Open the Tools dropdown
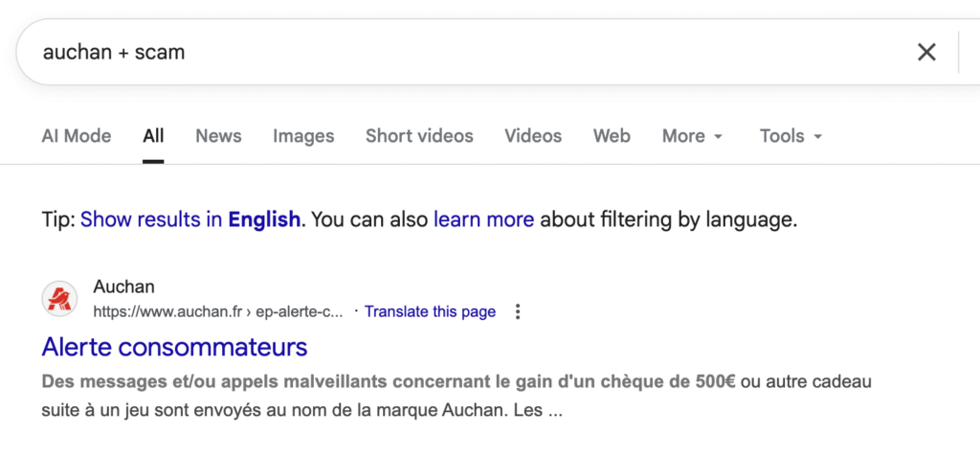Image resolution: width=980 pixels, height=457 pixels. [x=791, y=136]
